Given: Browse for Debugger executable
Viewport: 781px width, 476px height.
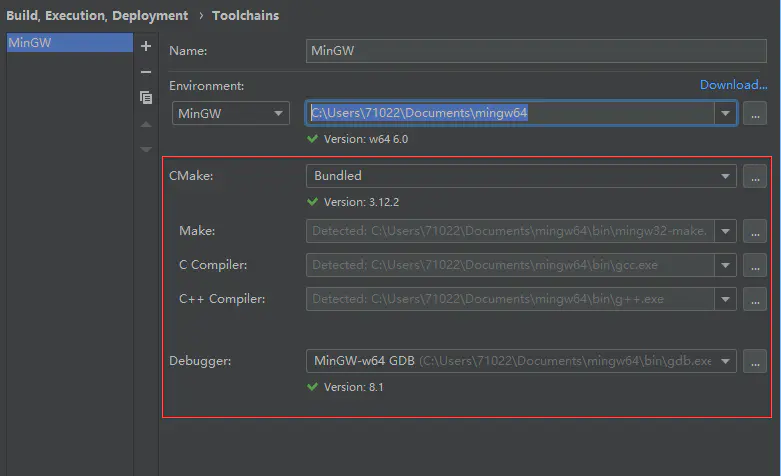Looking at the screenshot, I should tap(755, 361).
